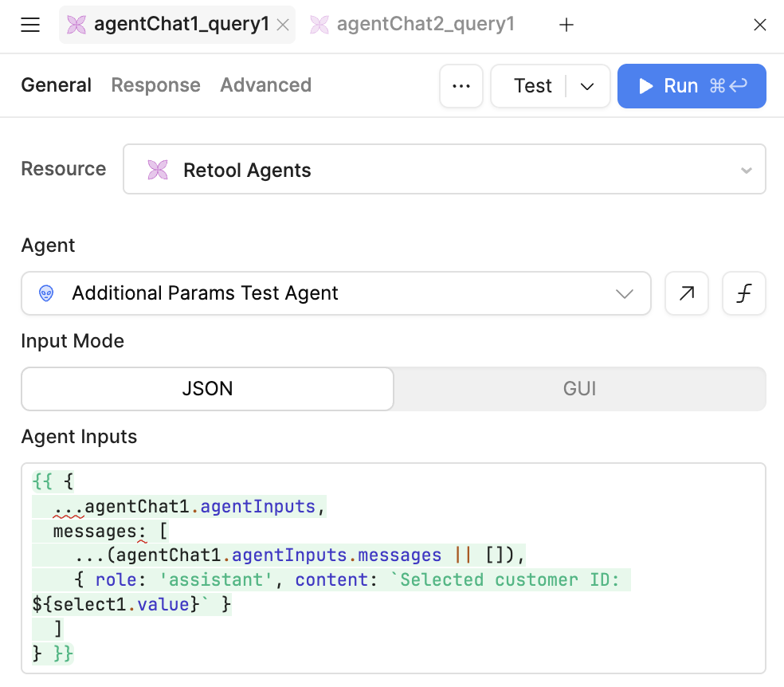Screen dimensions: 784x687
Task: Expand the Test button dropdown arrow
Action: [x=588, y=86]
